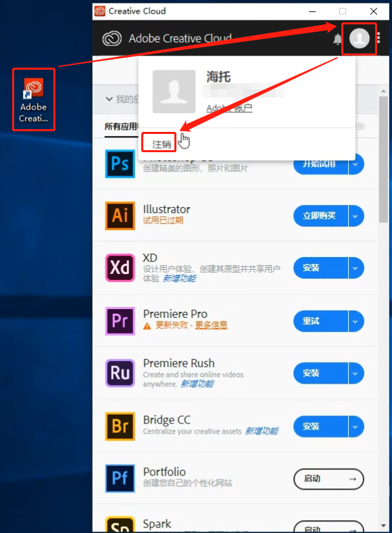Click the vertical scrollbar in apps list
392x533 pixels.
click(x=383, y=160)
